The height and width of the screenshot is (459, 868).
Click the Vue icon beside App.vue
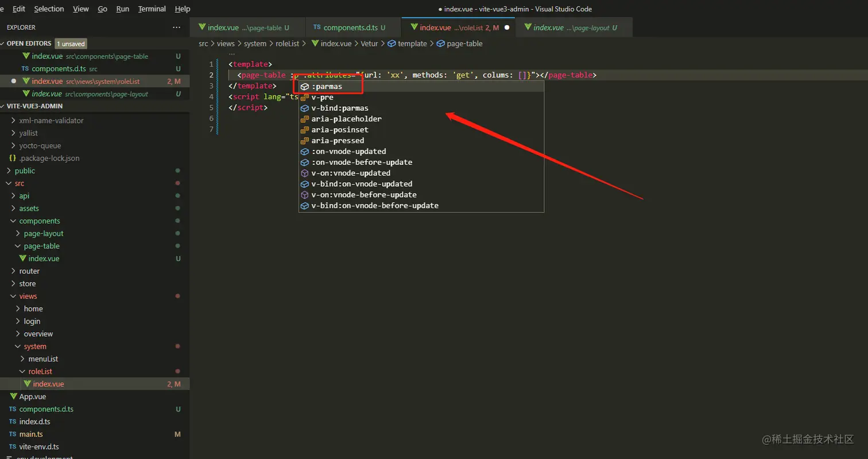13,396
